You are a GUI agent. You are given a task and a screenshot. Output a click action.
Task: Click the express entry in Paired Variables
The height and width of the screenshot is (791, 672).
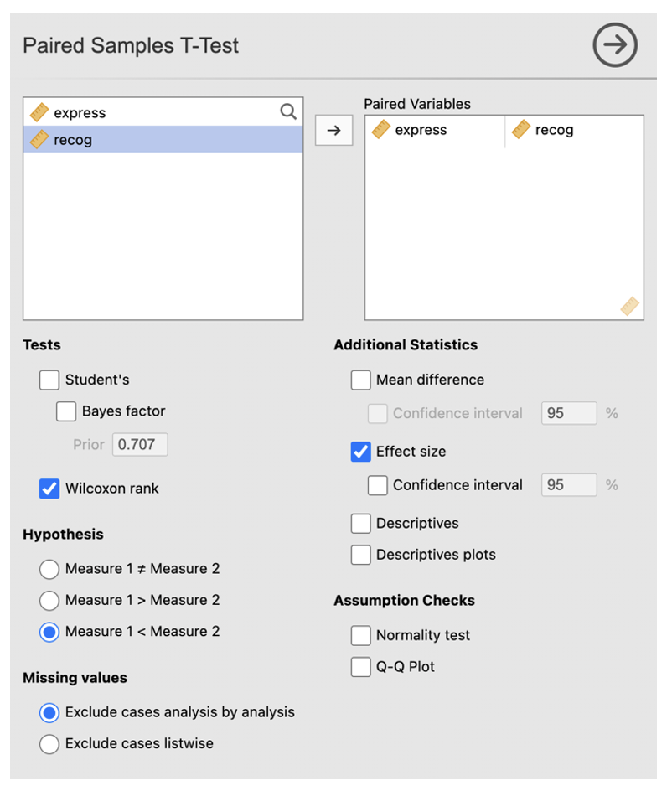point(421,131)
